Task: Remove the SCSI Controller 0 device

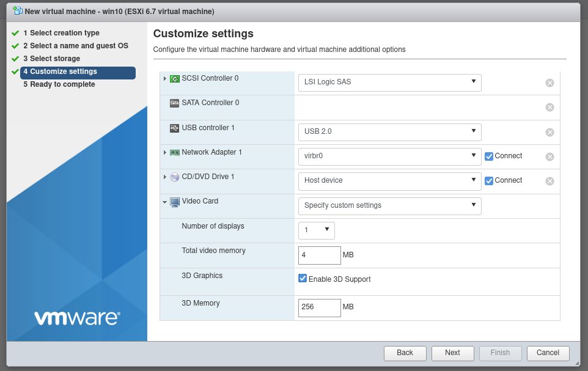Action: (549, 83)
